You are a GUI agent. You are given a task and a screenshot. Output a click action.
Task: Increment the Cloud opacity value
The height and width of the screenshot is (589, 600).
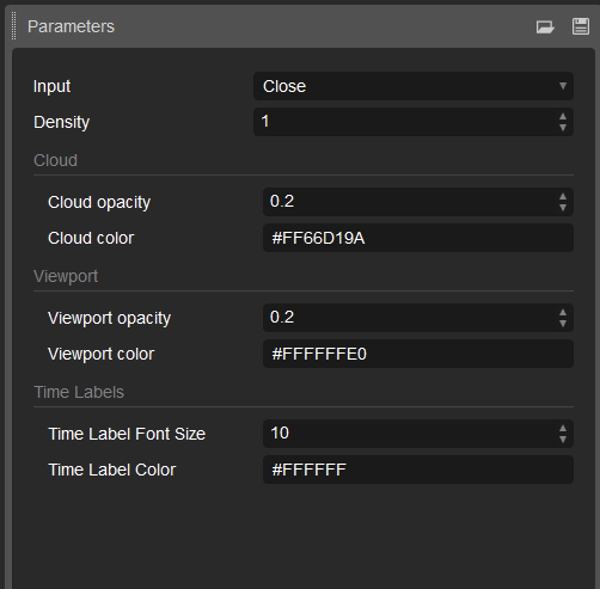point(563,197)
